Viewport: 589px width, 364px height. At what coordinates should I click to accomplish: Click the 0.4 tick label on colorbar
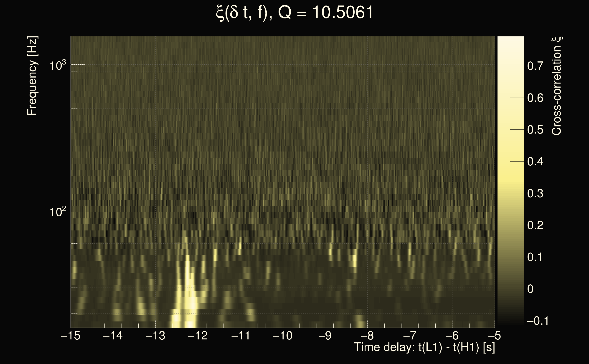(535, 162)
